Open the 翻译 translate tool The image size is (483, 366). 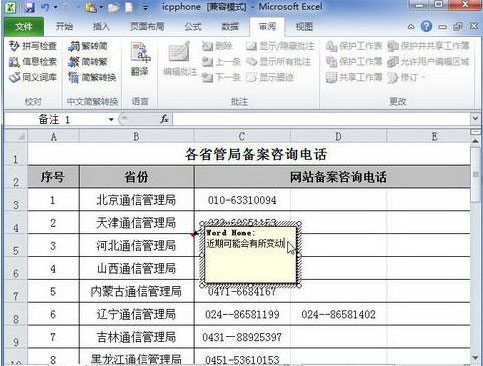coord(140,59)
